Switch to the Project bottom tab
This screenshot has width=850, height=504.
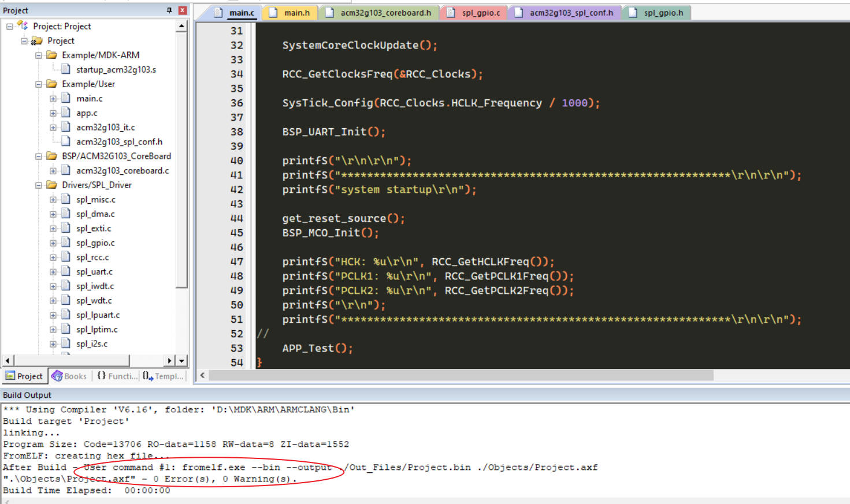coord(24,376)
